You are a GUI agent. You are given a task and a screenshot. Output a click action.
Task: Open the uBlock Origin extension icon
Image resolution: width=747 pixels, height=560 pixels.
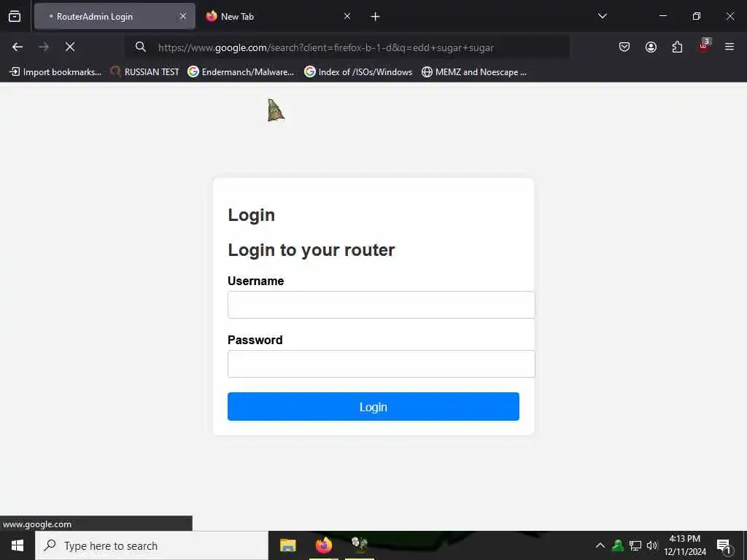point(704,46)
